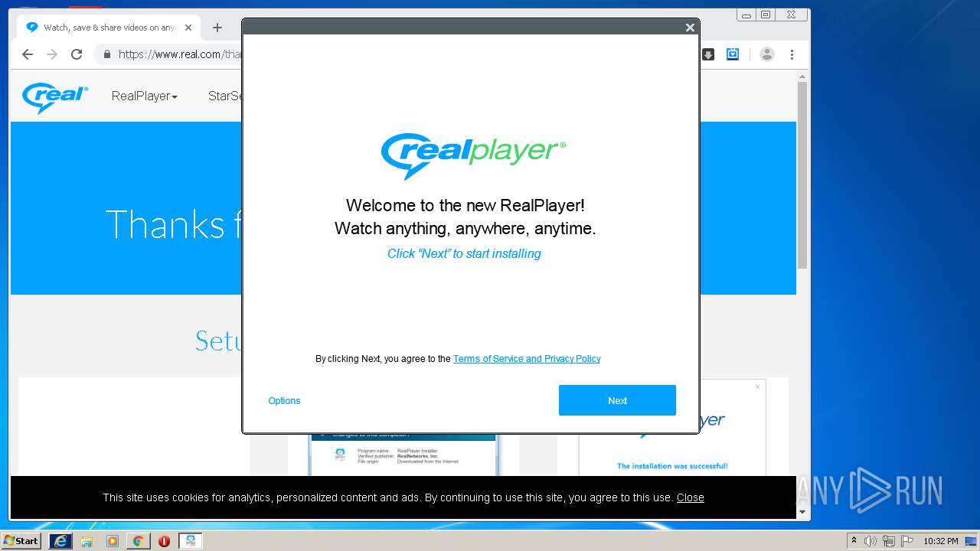Reload the current Chrome page

click(x=77, y=54)
